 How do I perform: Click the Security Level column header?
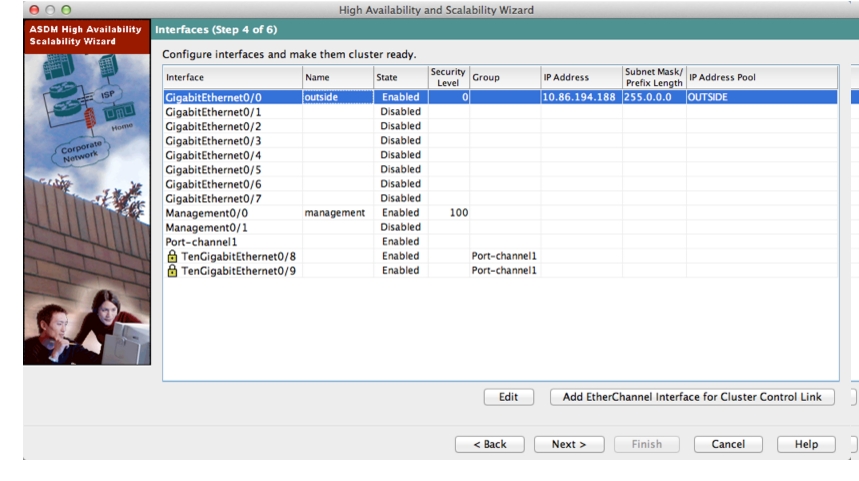click(448, 77)
